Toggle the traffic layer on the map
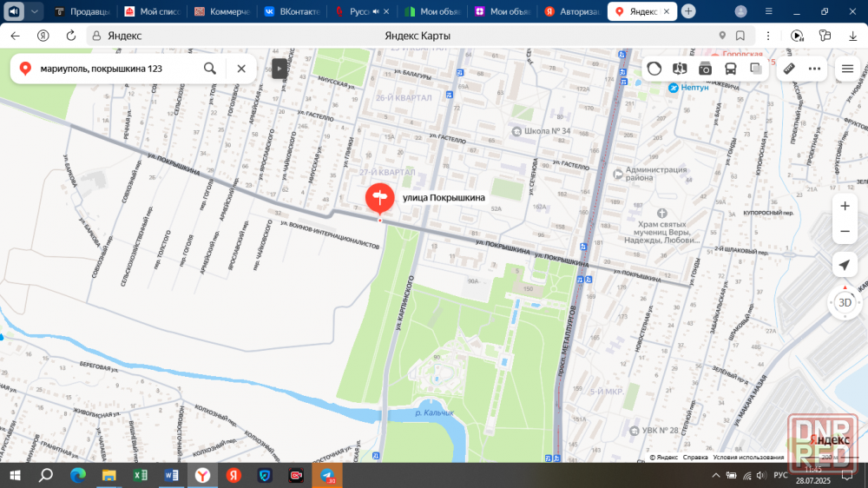Image resolution: width=868 pixels, height=488 pixels. (x=655, y=69)
